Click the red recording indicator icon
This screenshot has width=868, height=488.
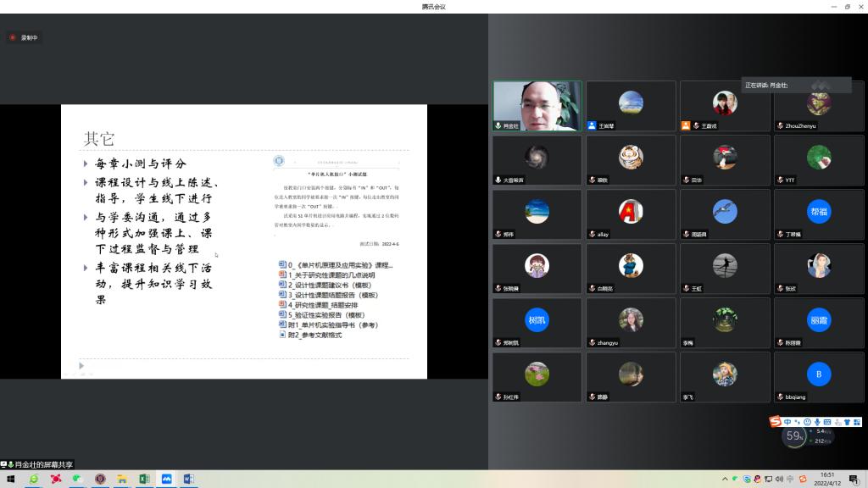(x=13, y=37)
